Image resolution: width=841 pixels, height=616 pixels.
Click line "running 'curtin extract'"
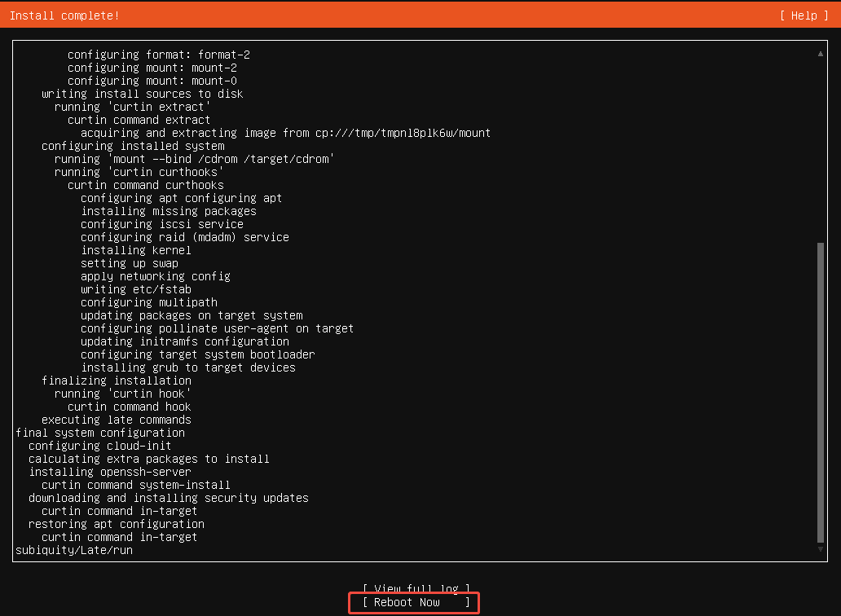[133, 107]
